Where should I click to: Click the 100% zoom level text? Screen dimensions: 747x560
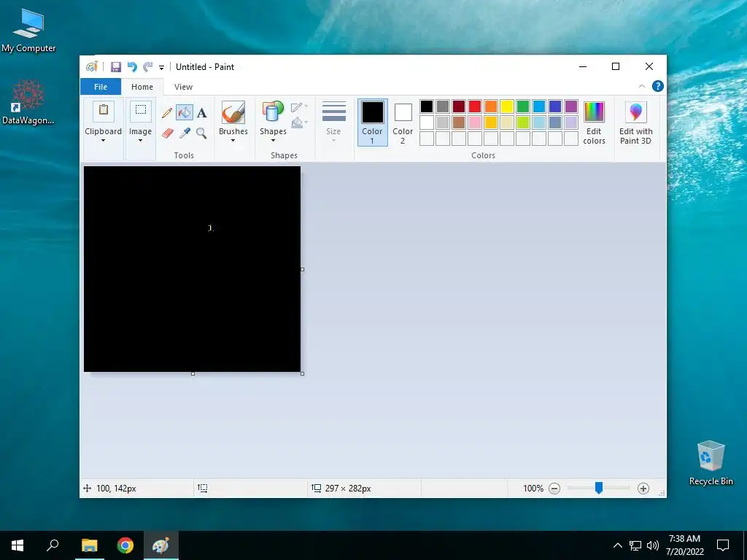click(533, 489)
